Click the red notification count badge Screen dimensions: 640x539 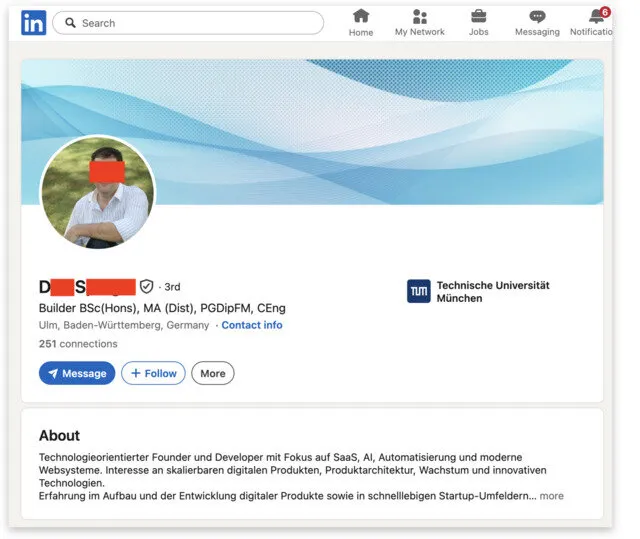605,12
